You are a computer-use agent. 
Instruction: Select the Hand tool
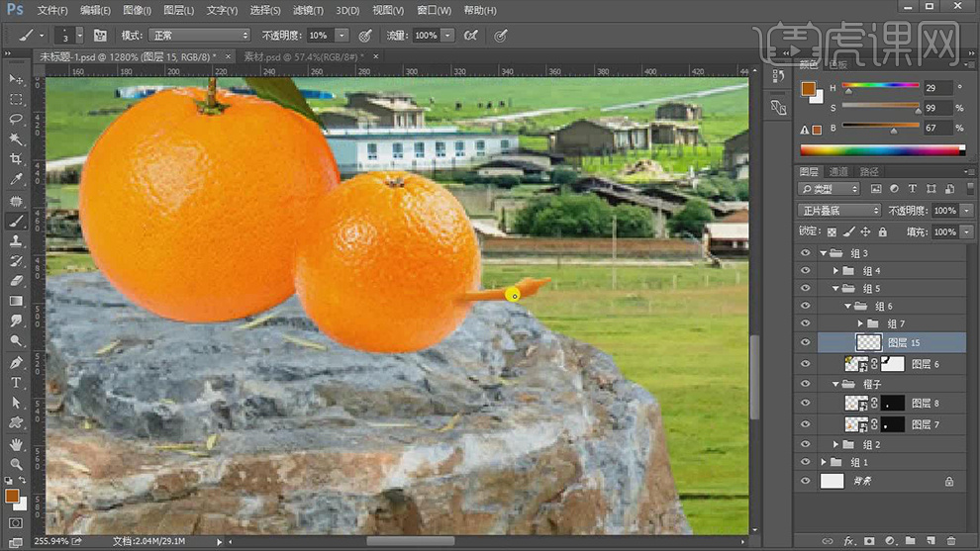click(x=16, y=444)
